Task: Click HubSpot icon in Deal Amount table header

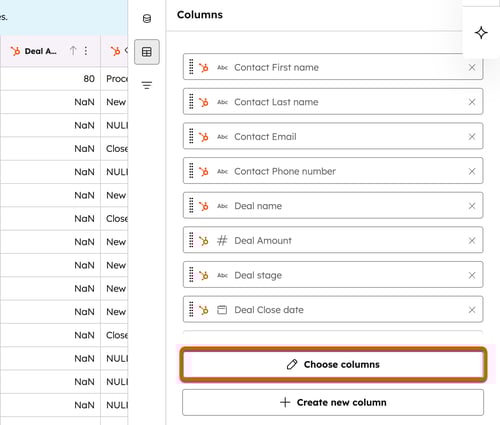Action: tap(15, 51)
